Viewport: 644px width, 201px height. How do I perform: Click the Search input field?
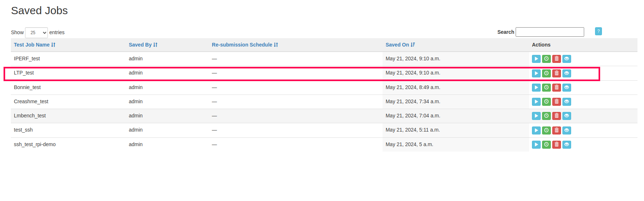(x=550, y=32)
